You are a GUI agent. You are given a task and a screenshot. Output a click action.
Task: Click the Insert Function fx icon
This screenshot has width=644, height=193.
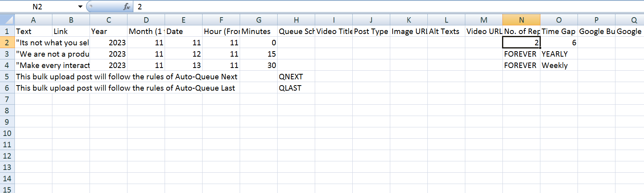(127, 7)
